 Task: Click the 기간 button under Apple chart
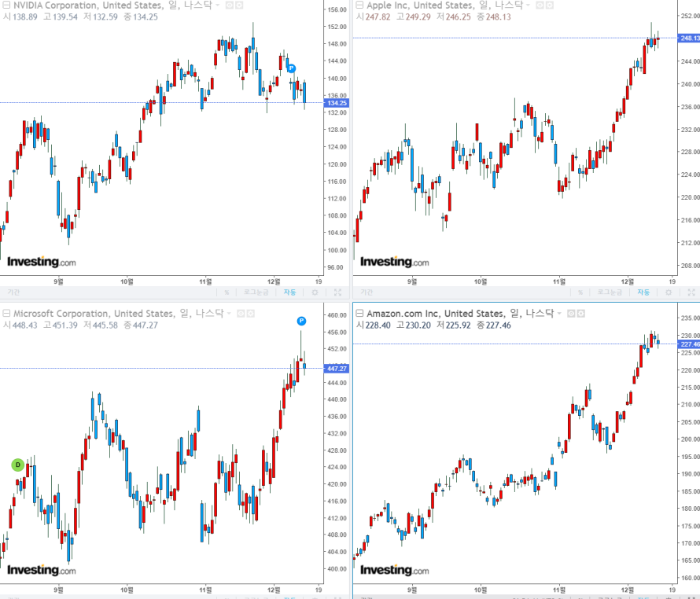(x=367, y=292)
